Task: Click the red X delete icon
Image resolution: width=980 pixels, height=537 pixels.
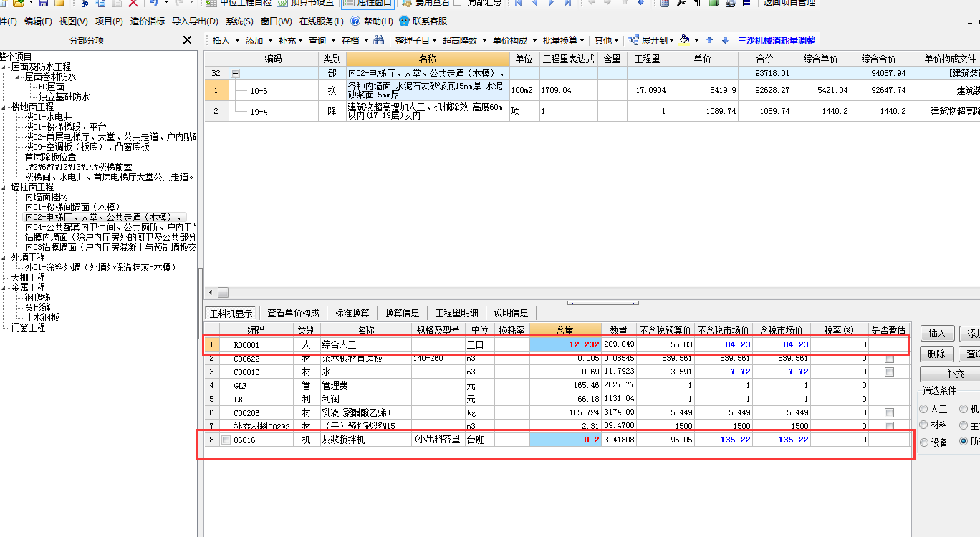Action: [x=133, y=3]
